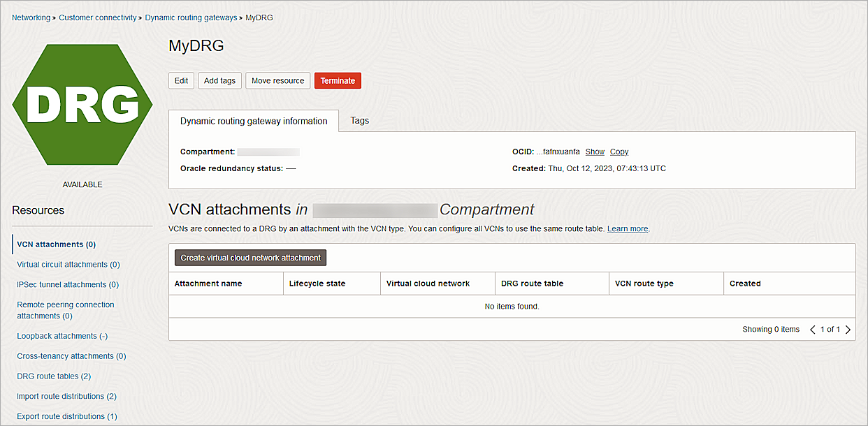Click the Add tags button
868x426 pixels.
219,80
